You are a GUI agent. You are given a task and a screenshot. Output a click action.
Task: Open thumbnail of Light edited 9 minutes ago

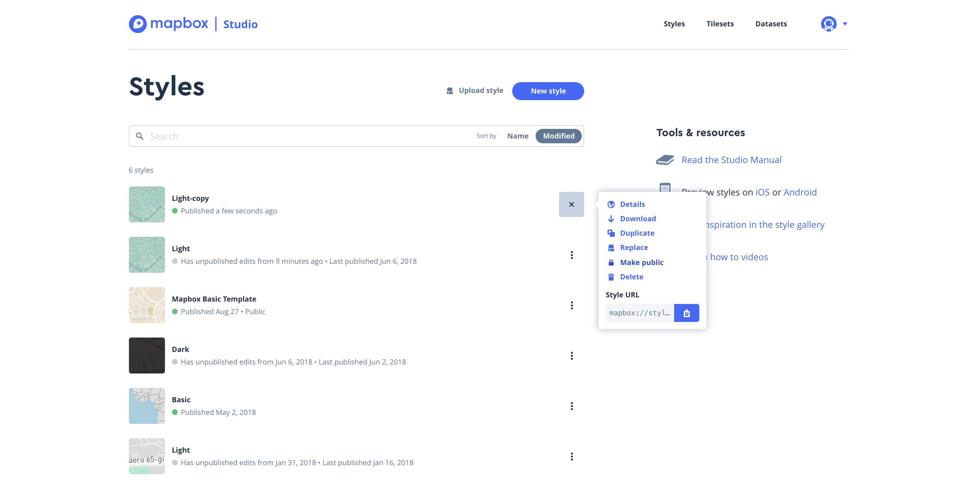click(x=147, y=255)
